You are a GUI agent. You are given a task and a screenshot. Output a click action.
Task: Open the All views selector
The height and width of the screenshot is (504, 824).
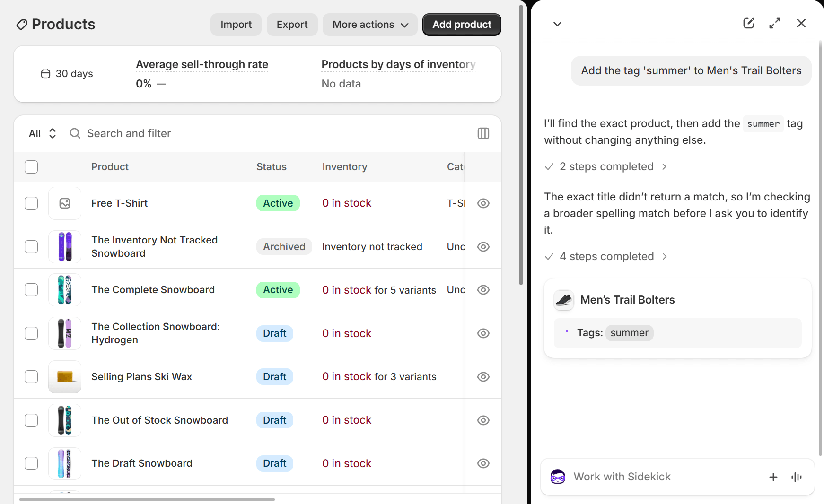pos(43,133)
